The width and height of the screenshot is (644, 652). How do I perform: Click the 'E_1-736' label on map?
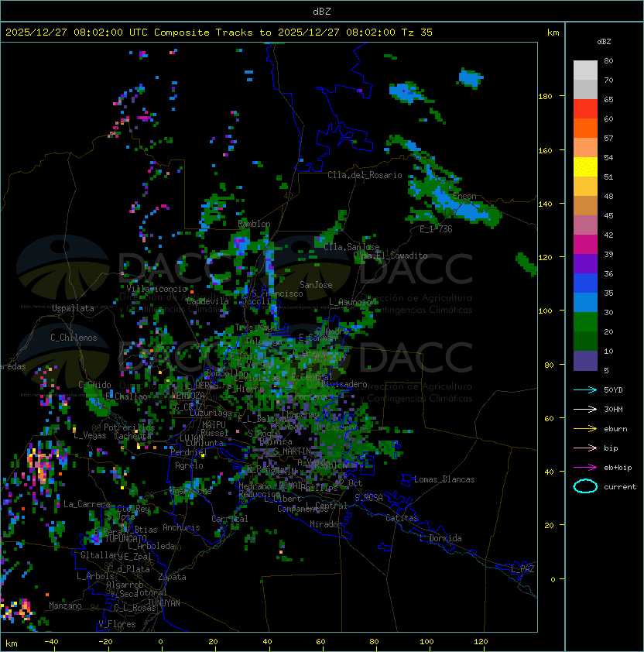[436, 229]
